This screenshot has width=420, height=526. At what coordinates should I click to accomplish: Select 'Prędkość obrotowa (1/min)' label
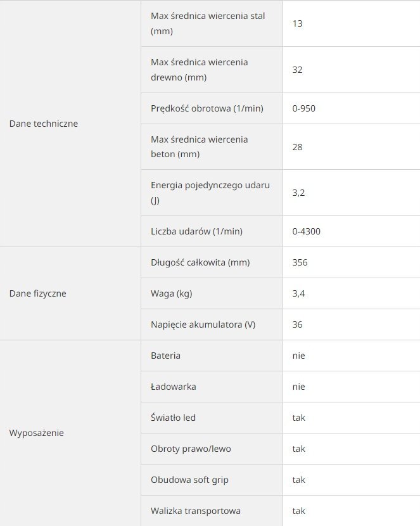207,108
